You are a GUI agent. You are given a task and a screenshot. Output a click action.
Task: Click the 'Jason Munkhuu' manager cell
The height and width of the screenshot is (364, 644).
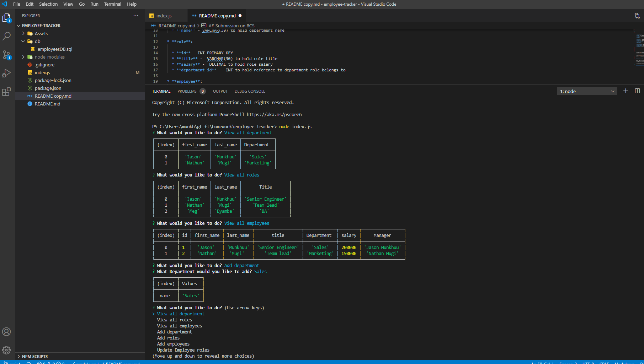(382, 247)
